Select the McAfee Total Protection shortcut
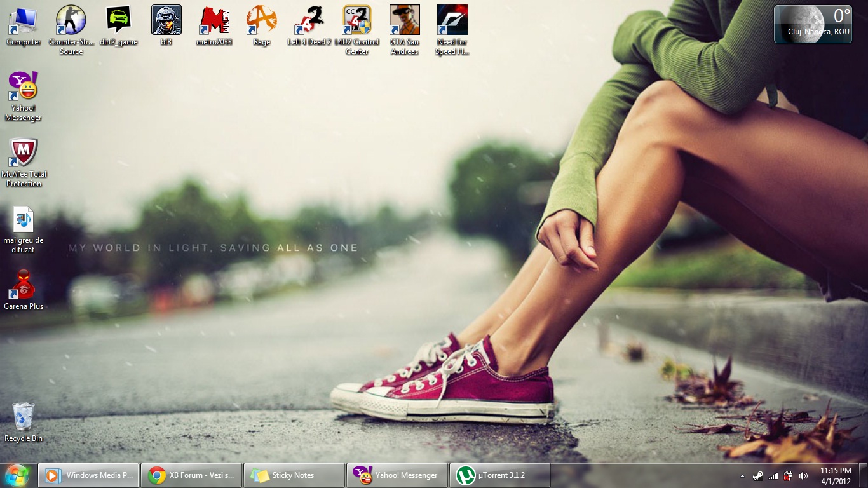The image size is (868, 488). click(24, 153)
